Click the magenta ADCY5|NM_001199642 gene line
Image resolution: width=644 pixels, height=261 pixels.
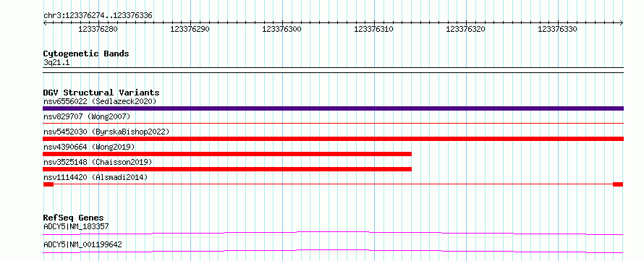tap(334, 251)
